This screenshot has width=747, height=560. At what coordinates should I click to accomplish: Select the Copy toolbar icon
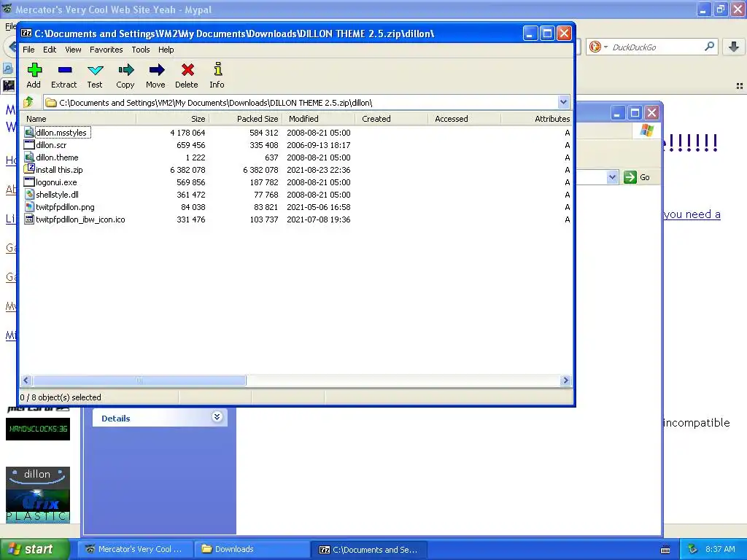coord(125,71)
